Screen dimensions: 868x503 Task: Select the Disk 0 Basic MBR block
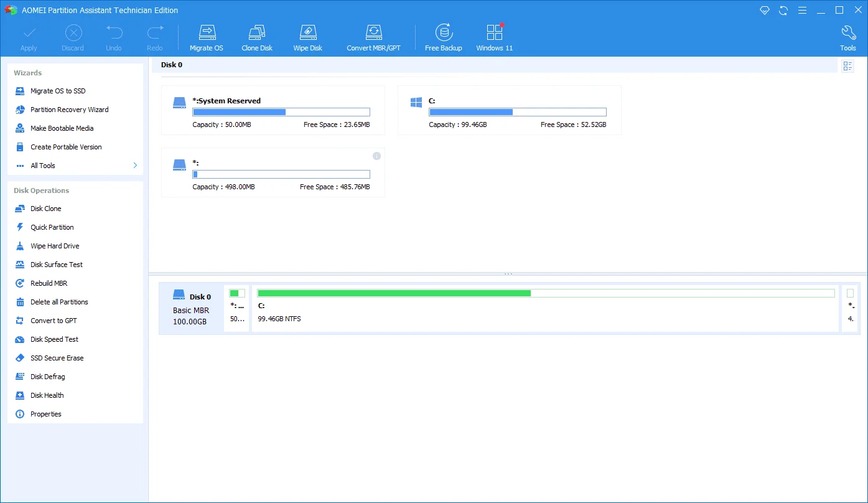tap(192, 309)
